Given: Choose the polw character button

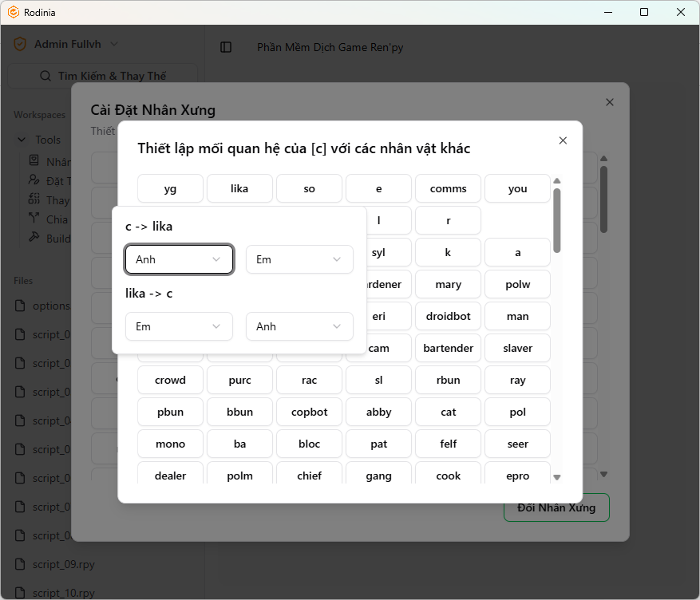Looking at the screenshot, I should pyautogui.click(x=517, y=284).
